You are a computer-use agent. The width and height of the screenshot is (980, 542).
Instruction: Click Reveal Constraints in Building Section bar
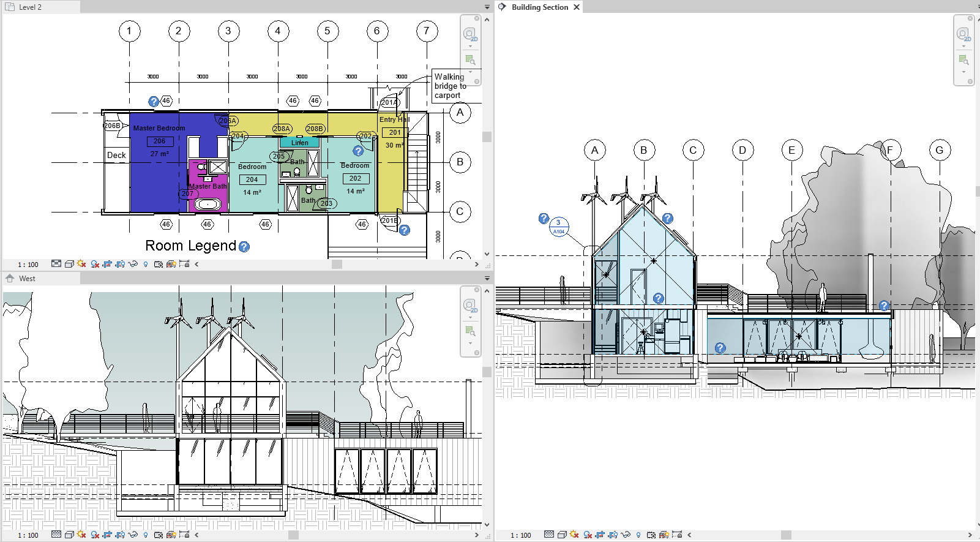click(677, 535)
